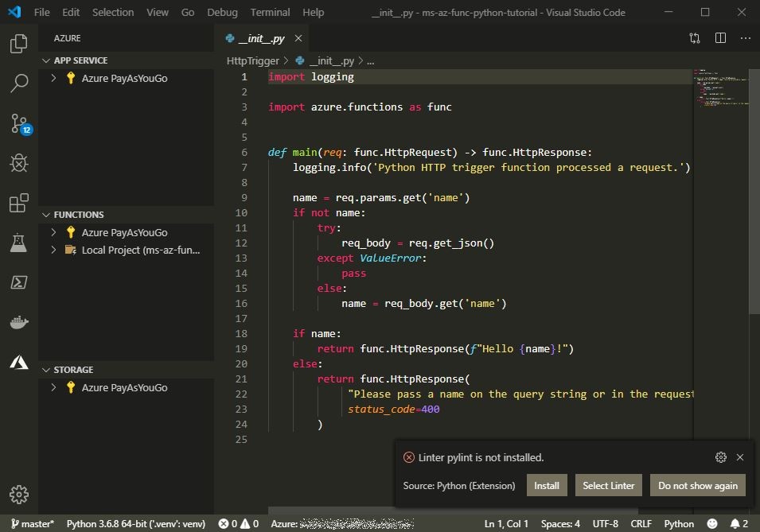The height and width of the screenshot is (532, 760).
Task: Open the Search view in activity bar
Action: click(19, 83)
